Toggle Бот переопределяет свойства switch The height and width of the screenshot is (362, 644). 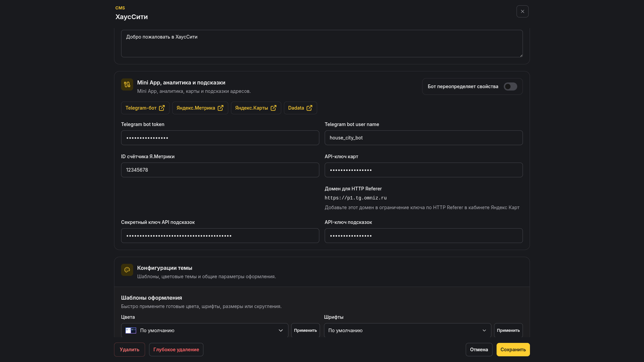510,87
